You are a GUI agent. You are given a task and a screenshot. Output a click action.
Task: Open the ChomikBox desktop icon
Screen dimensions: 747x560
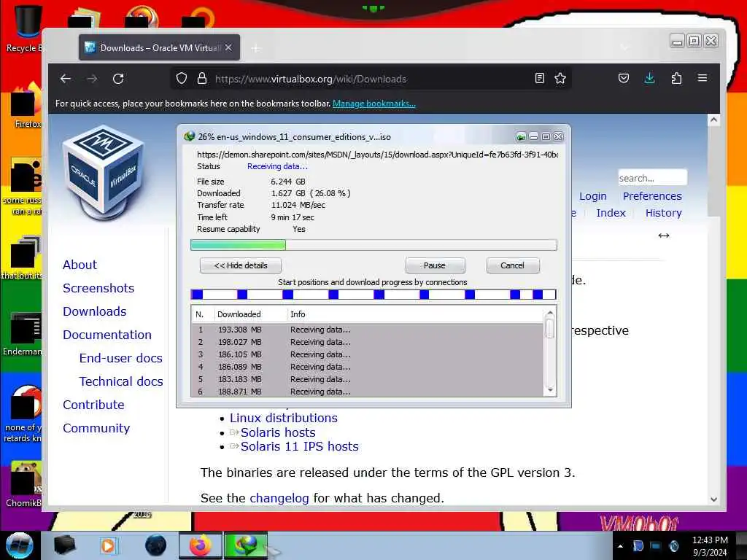pos(24,484)
